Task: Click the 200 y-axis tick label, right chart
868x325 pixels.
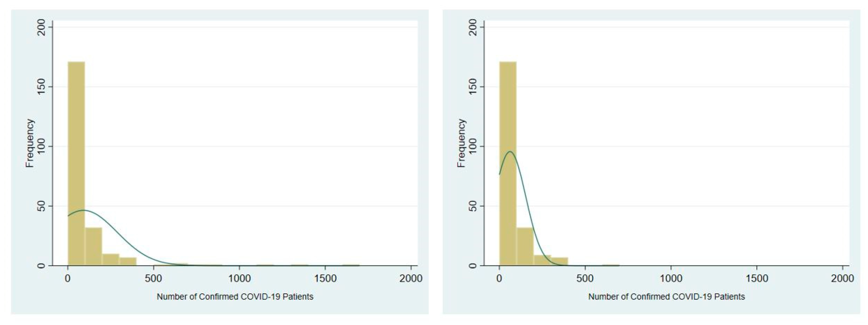Action: [472, 27]
